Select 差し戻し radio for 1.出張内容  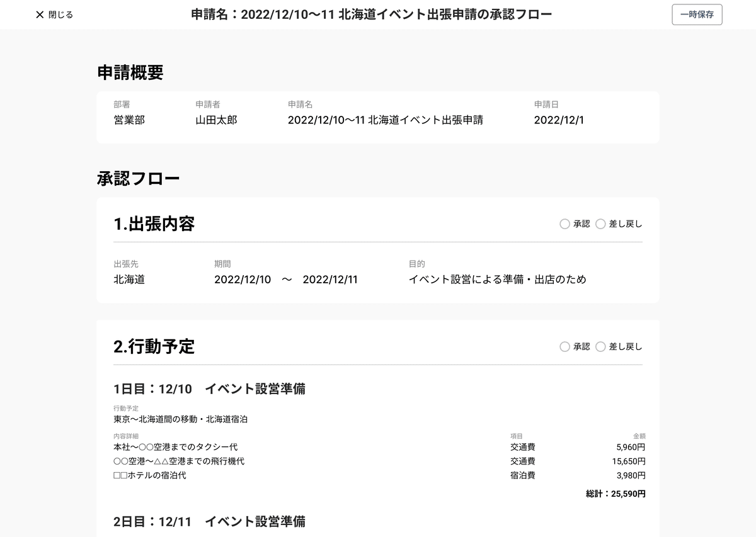click(600, 223)
